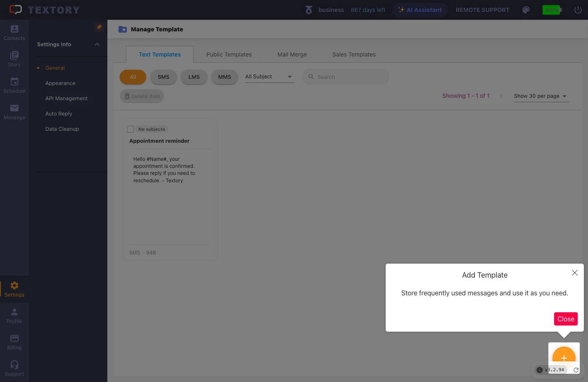Select Appearance in settings menu
The image size is (588, 382).
coord(60,83)
